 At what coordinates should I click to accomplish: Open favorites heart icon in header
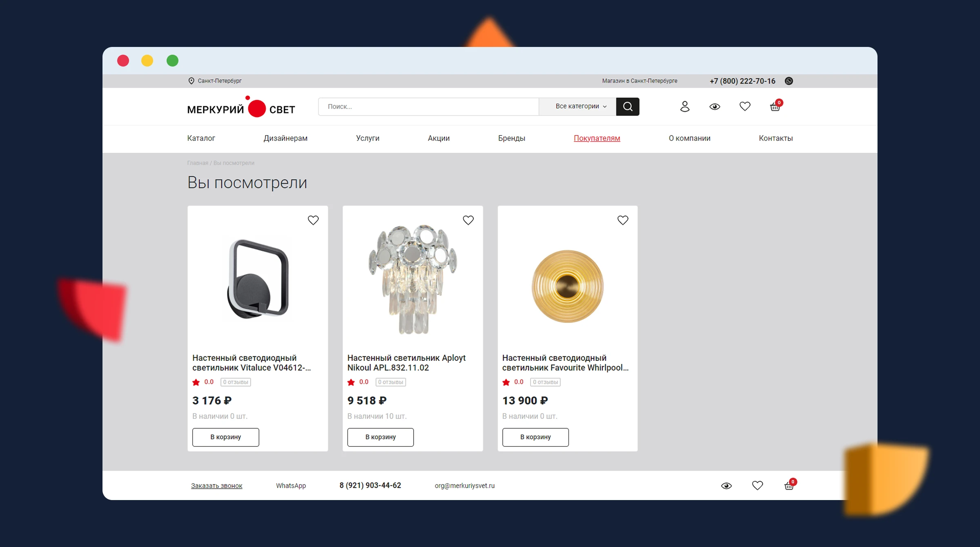click(745, 107)
